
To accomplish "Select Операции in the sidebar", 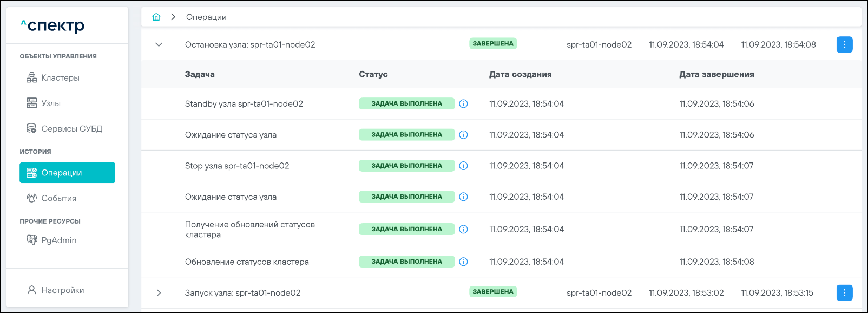I will 67,173.
